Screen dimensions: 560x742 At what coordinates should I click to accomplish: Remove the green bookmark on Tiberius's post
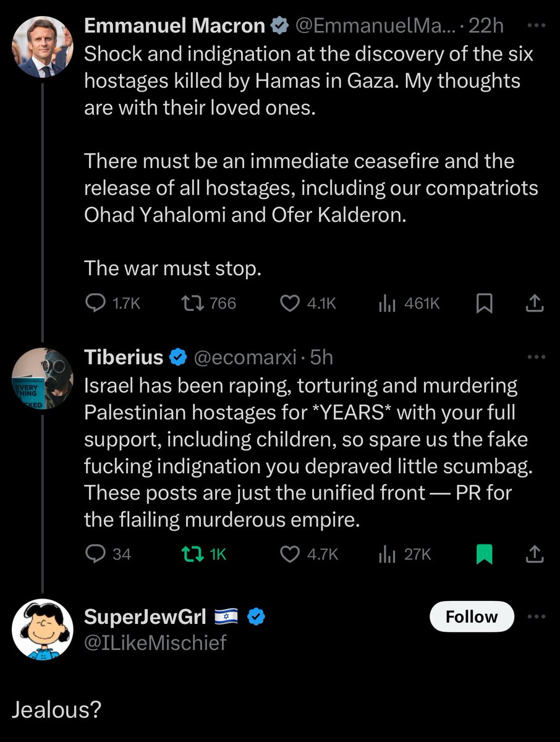pos(486,554)
